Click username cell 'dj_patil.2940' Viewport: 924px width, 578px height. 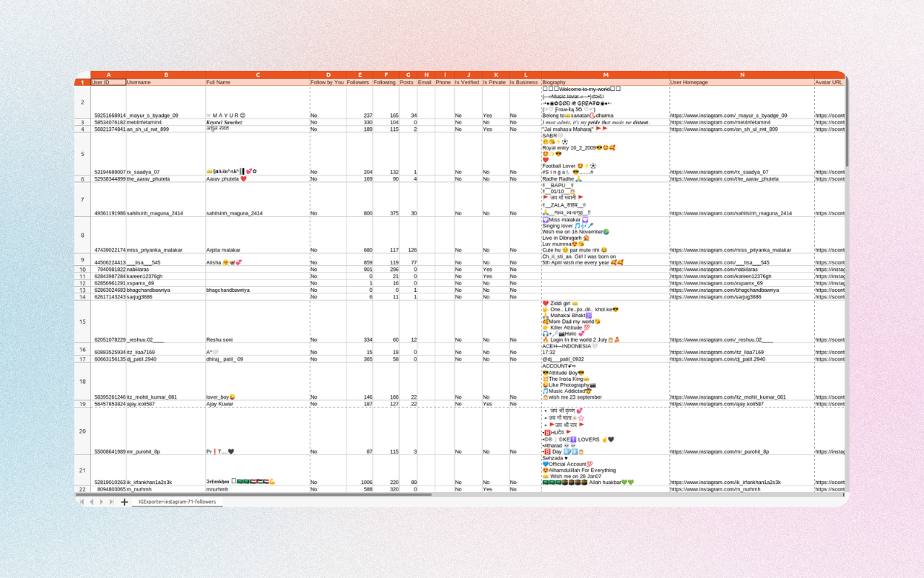click(x=166, y=359)
